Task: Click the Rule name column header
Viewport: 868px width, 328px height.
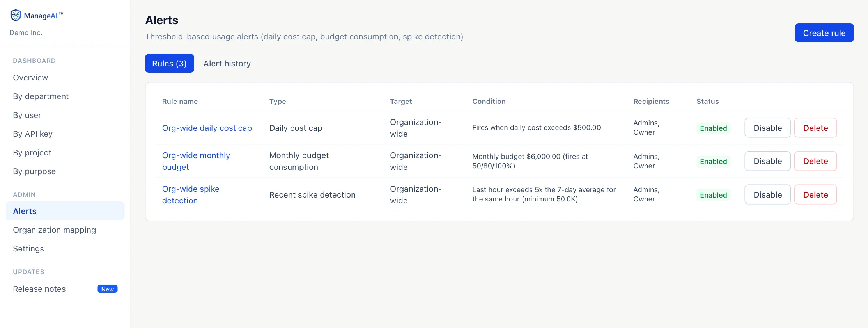Action: [180, 102]
